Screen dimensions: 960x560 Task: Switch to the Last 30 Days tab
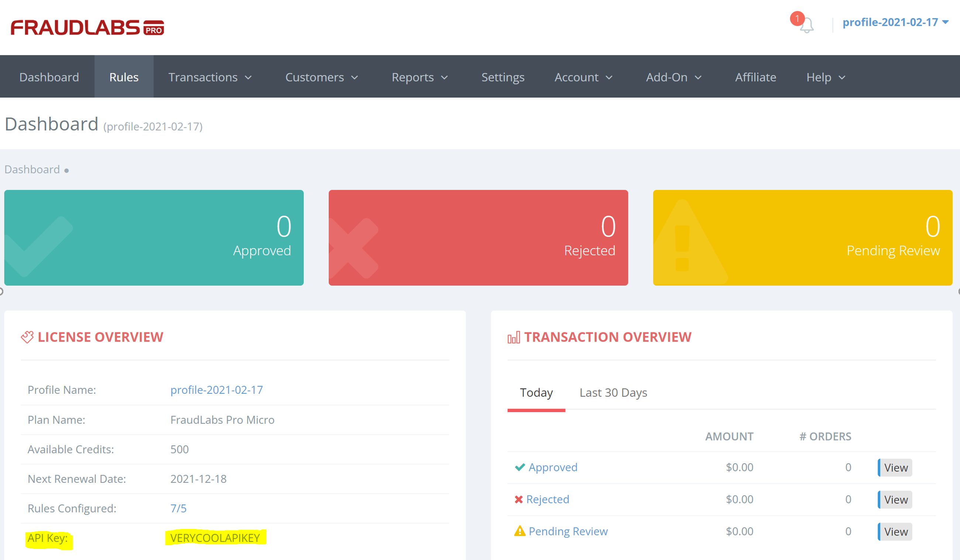[613, 392]
